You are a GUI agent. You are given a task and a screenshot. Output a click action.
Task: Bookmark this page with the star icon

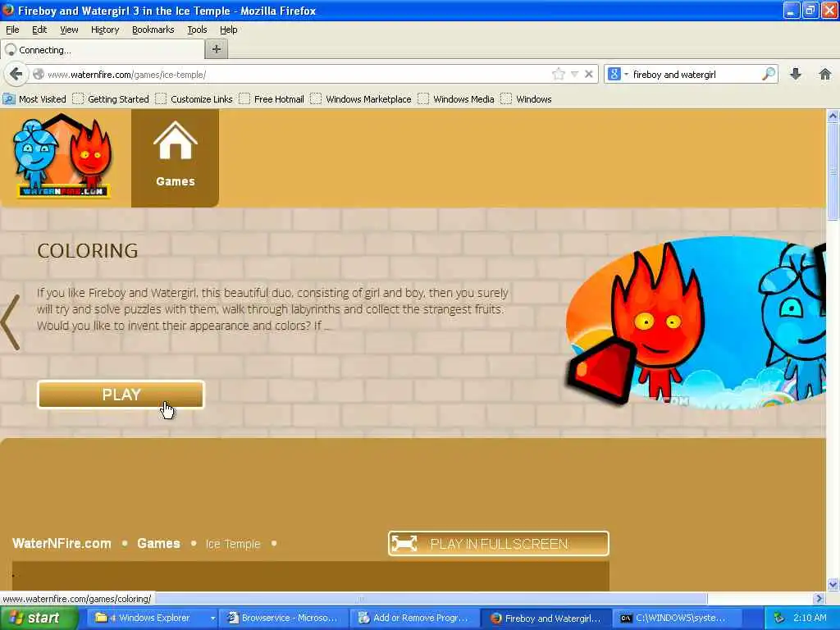[558, 74]
